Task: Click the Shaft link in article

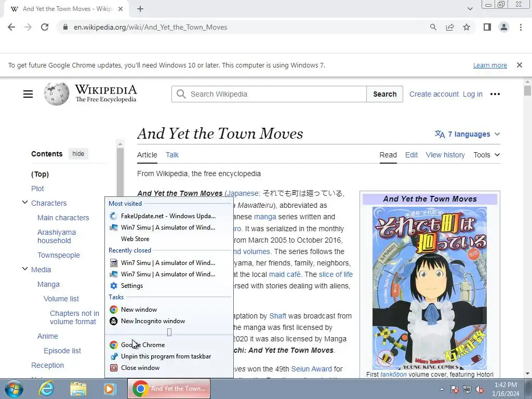Action: (277, 316)
